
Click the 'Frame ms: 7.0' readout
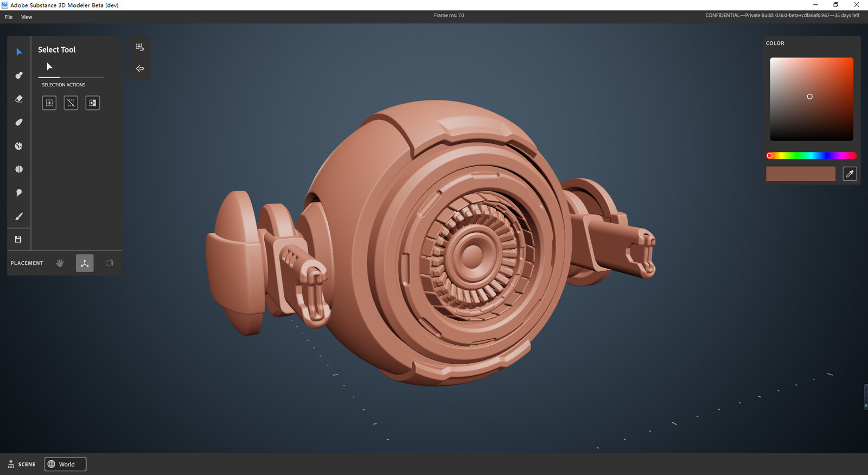[449, 15]
